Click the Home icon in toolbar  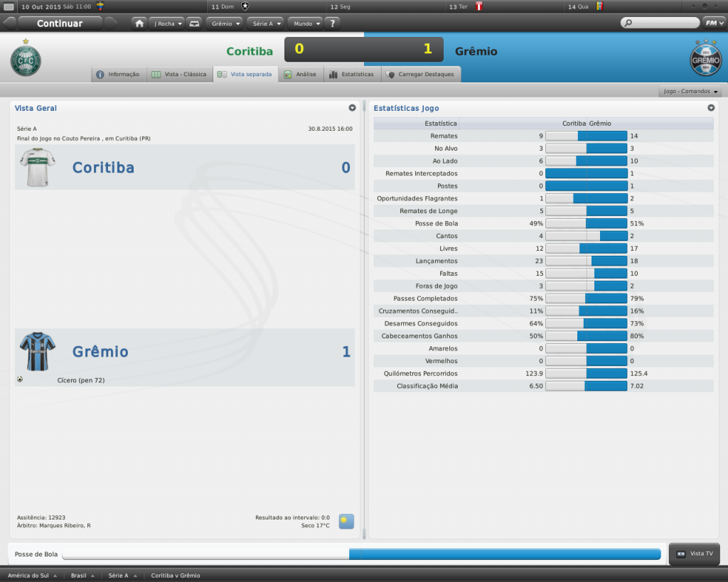coord(139,23)
